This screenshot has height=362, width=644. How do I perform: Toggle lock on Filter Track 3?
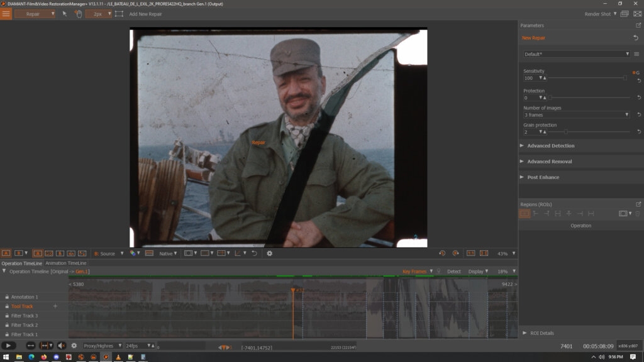coord(7,315)
